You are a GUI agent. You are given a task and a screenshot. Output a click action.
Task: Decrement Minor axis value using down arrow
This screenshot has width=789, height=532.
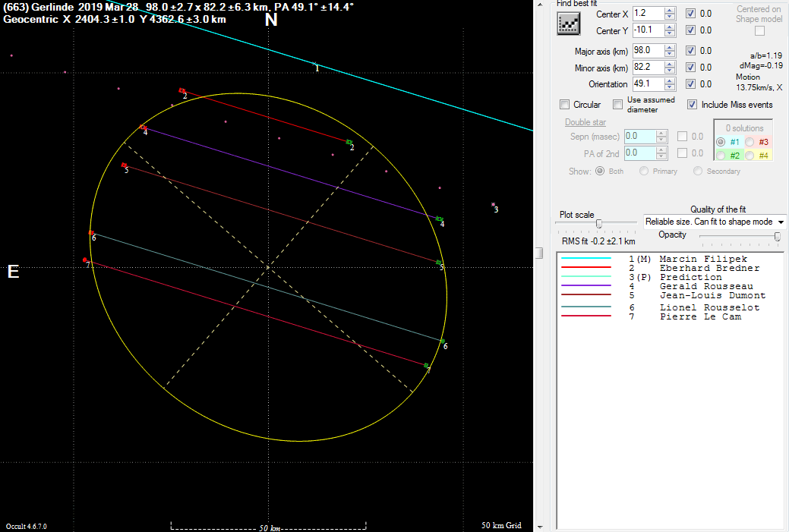pos(669,71)
